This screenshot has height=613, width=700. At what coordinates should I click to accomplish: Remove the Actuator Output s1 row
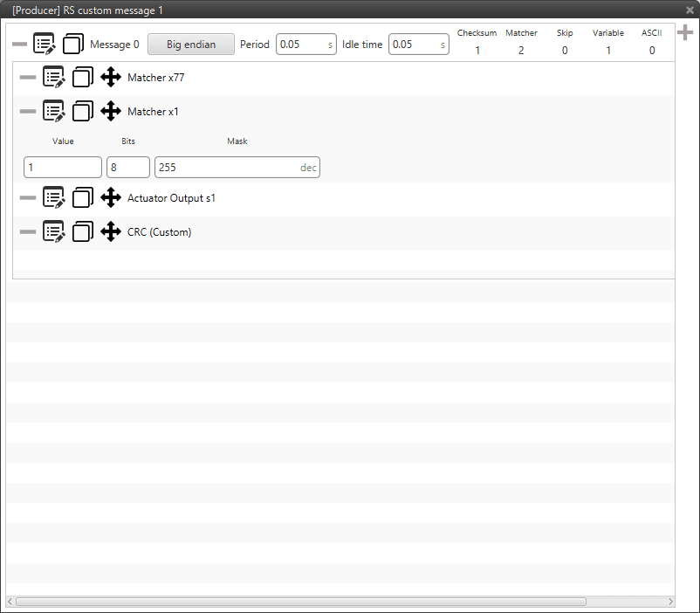(28, 197)
